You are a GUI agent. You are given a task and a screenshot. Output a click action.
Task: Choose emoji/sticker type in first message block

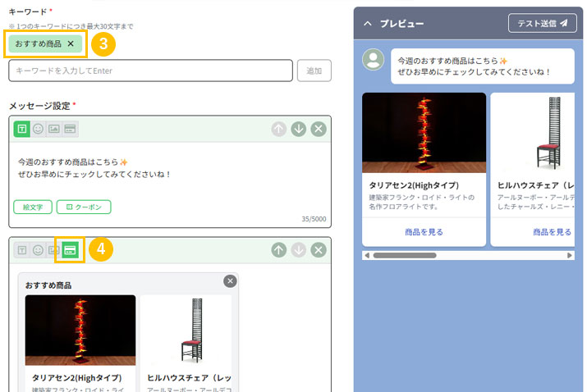point(38,129)
